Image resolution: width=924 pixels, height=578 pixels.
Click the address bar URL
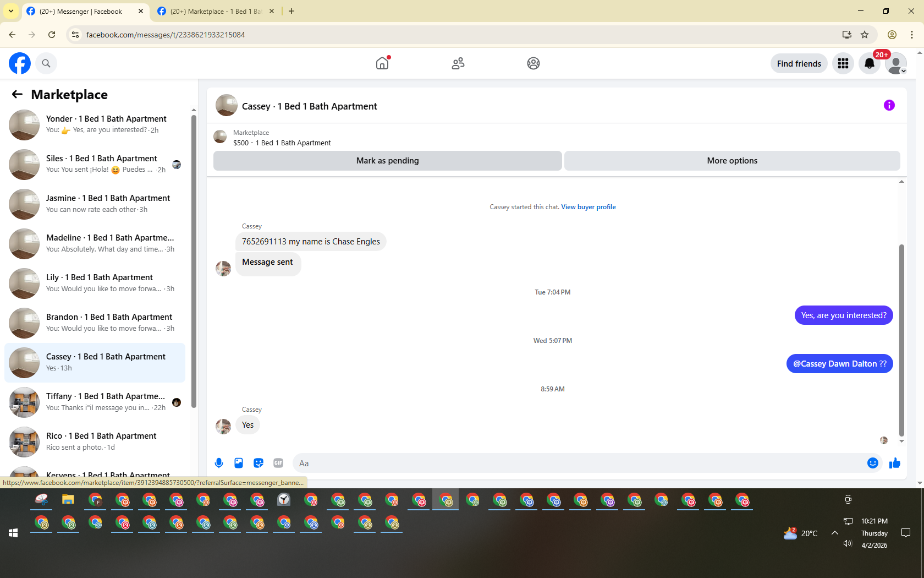166,35
